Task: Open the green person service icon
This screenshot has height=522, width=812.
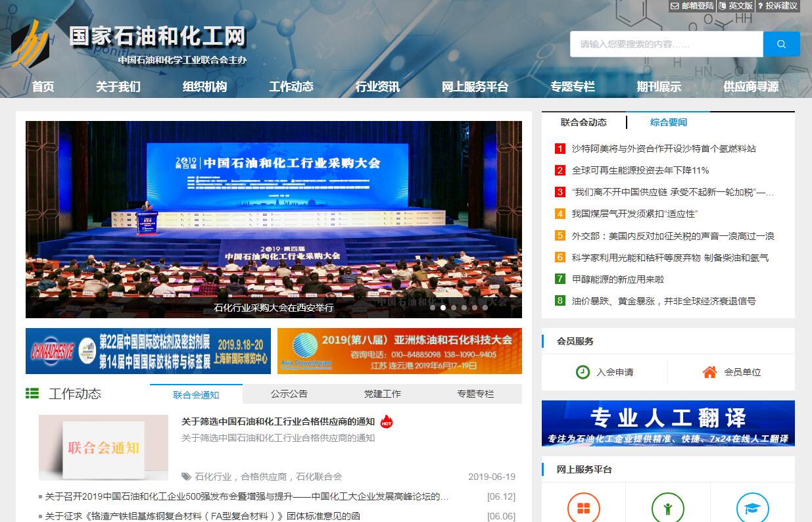Action: 667,508
